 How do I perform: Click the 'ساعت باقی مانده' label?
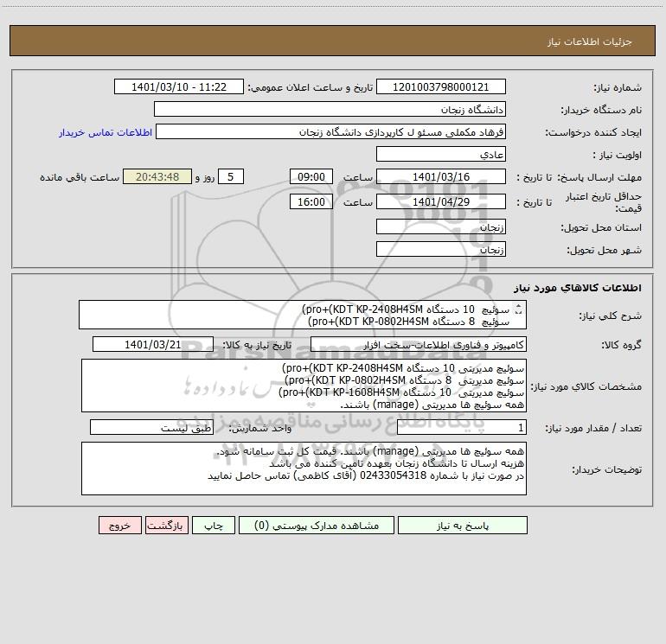pyautogui.click(x=80, y=177)
